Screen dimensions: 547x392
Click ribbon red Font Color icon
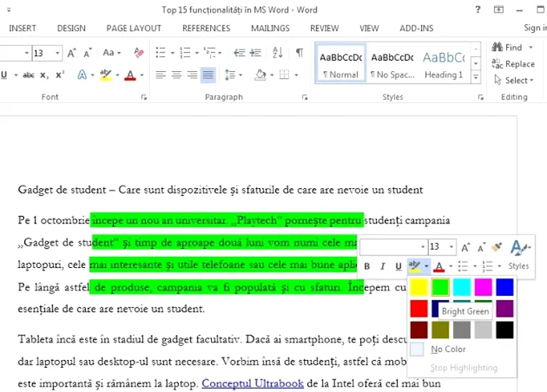[x=130, y=75]
